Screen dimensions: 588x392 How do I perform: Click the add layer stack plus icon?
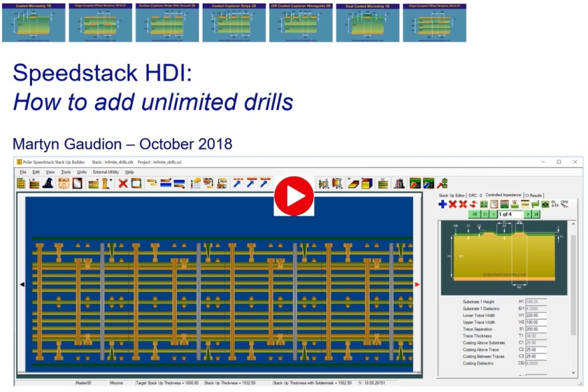[94, 183]
